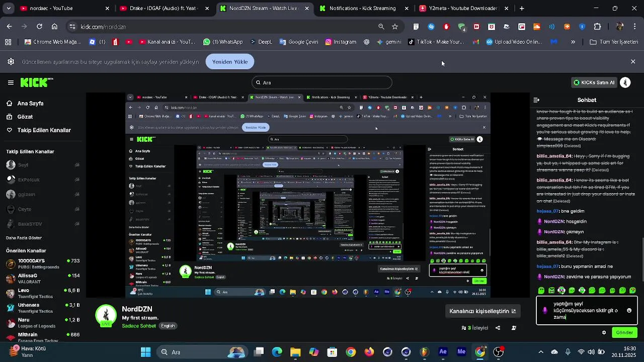Click the site settings icon in address bar
Viewport: 644px width, 362px height.
pos(72,27)
